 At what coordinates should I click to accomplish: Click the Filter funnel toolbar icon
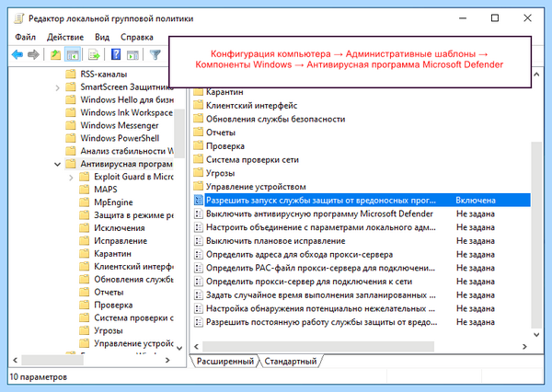click(x=155, y=54)
